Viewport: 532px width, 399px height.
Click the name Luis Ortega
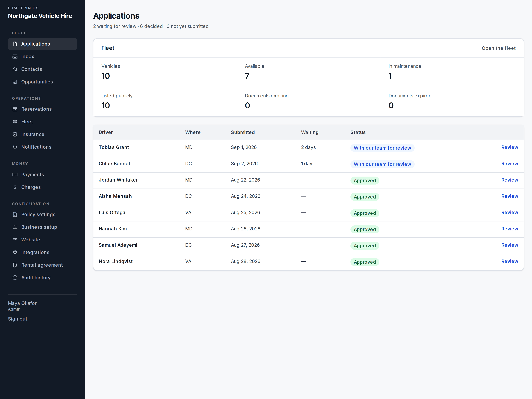(112, 213)
